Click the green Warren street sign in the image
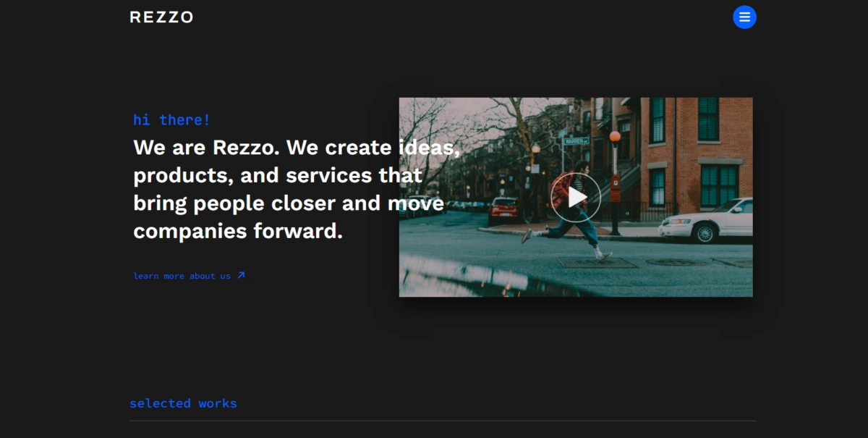Image resolution: width=868 pixels, height=438 pixels. point(576,140)
